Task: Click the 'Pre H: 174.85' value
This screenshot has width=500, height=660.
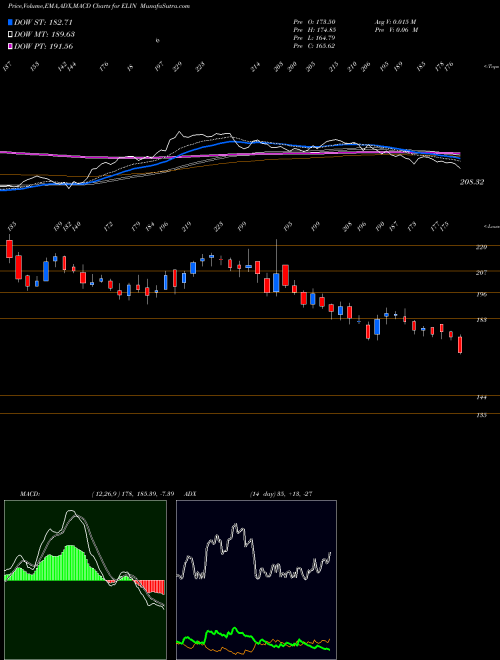Action: [x=314, y=30]
